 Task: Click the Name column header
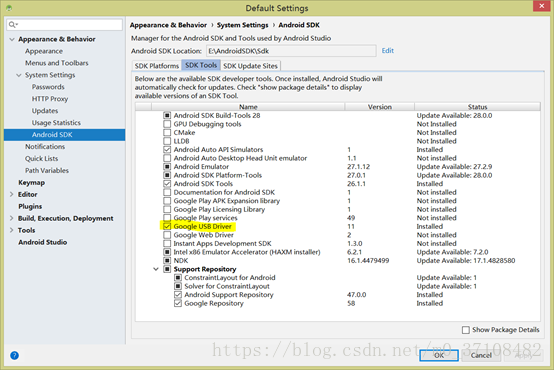pyautogui.click(x=248, y=107)
